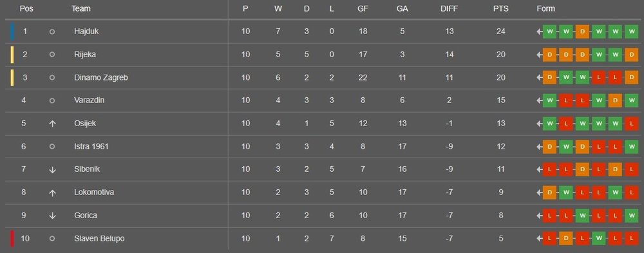
Task: Sort table by GF column header
Action: (x=363, y=8)
